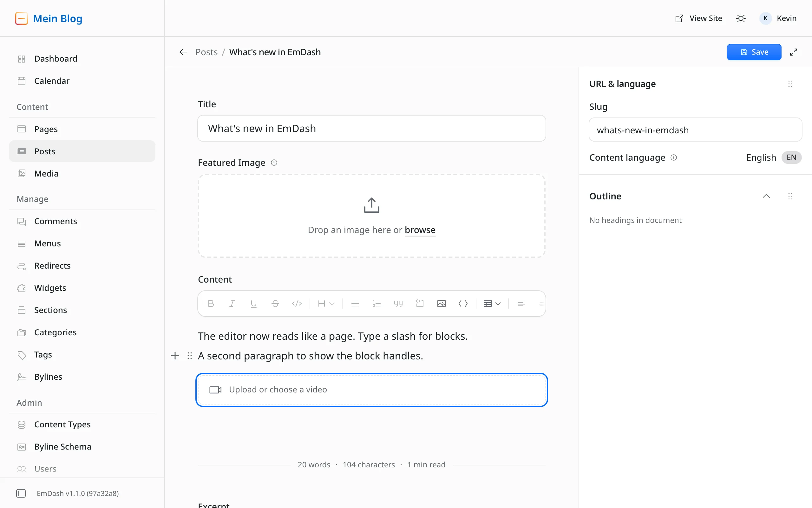Click into the Title input field
Image resolution: width=812 pixels, height=508 pixels.
(371, 128)
